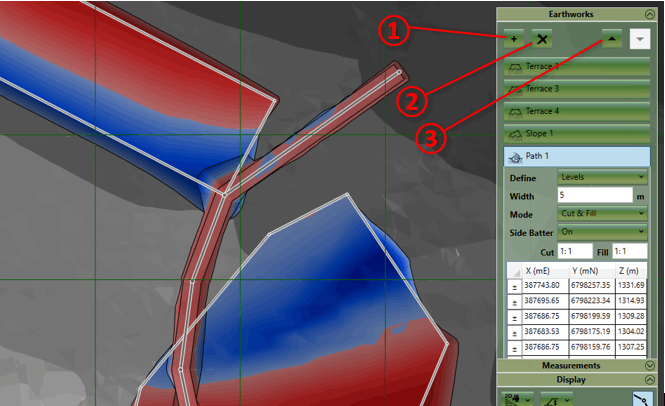Expand the Measurements panel

pyautogui.click(x=647, y=366)
